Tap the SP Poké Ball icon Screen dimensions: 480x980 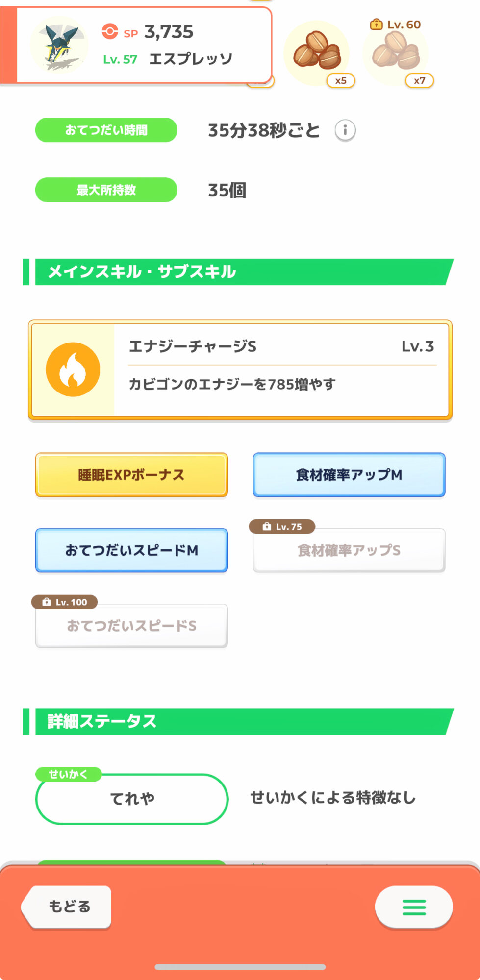tap(110, 32)
